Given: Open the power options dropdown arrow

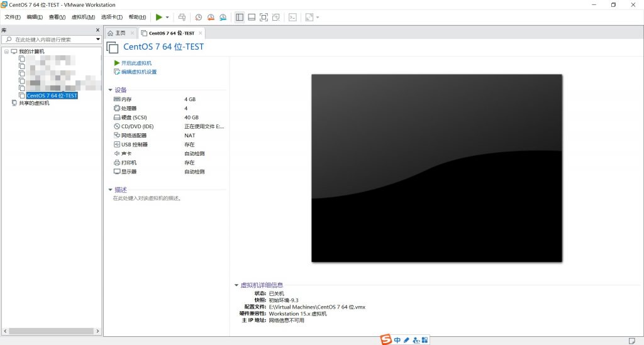Looking at the screenshot, I should 167,17.
